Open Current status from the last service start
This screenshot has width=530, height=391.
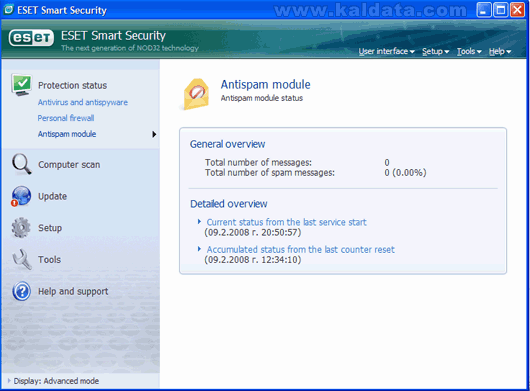click(287, 222)
